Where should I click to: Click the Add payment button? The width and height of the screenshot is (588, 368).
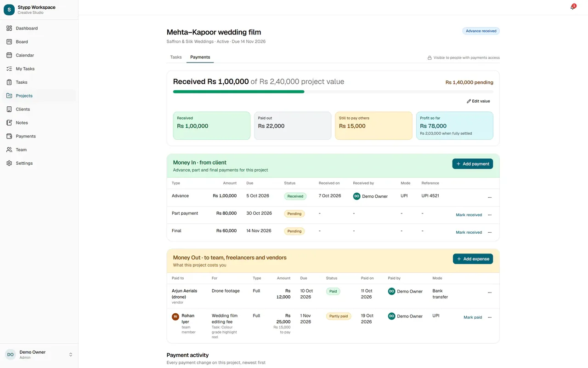click(x=473, y=164)
